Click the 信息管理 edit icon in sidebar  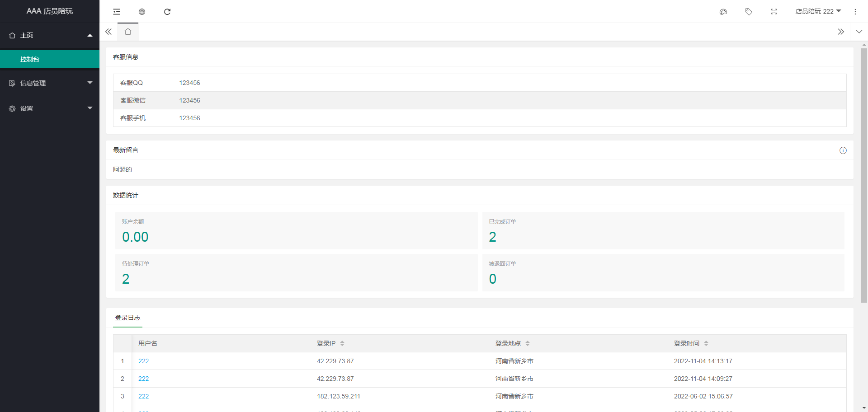point(12,83)
